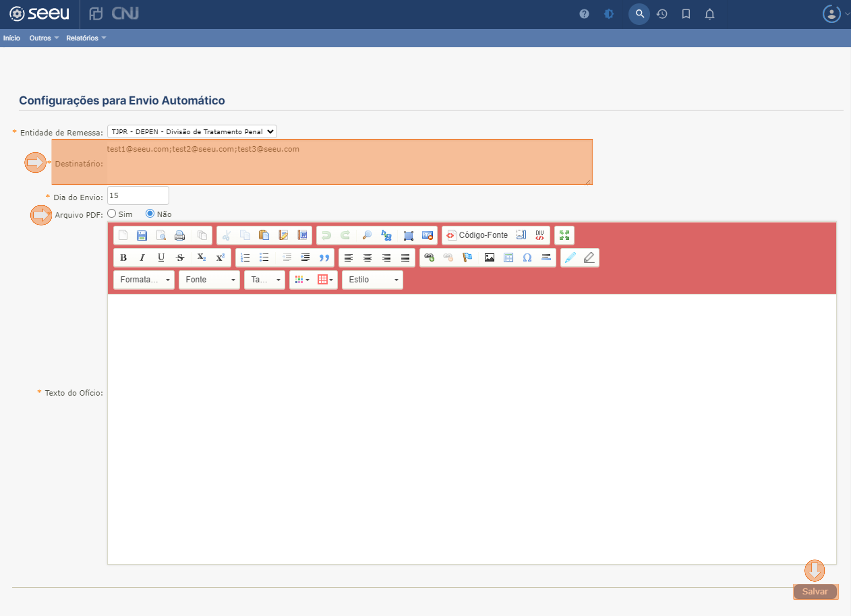Click the New Page icon in editor toolbar
Image resolution: width=851 pixels, height=616 pixels.
pos(123,235)
